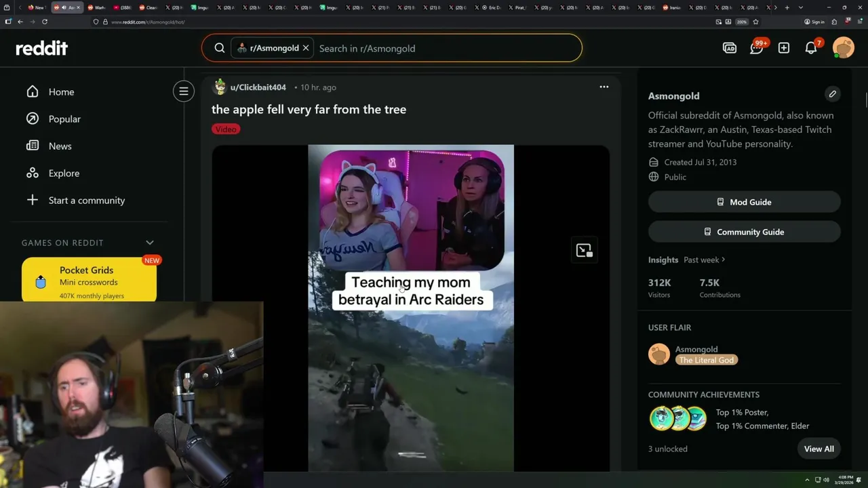
Task: Edit the community description with the pencil icon
Action: pos(832,94)
